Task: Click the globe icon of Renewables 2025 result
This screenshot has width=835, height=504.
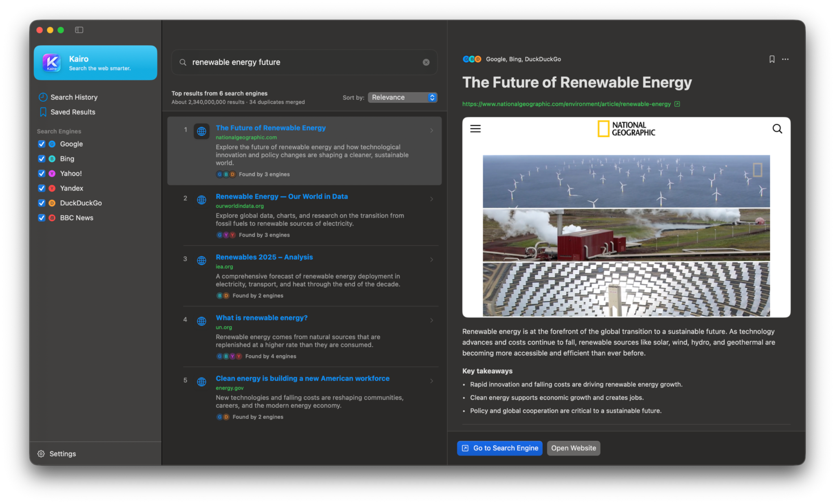Action: (201, 260)
